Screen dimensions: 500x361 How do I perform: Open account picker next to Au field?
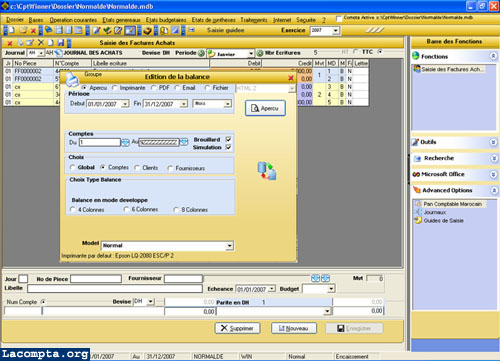pyautogui.click(x=184, y=142)
